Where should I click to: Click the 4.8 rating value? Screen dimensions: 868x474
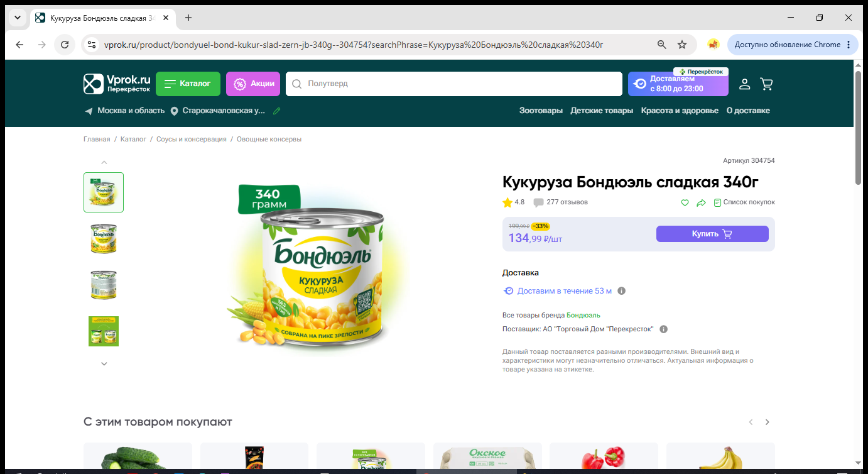coord(519,202)
